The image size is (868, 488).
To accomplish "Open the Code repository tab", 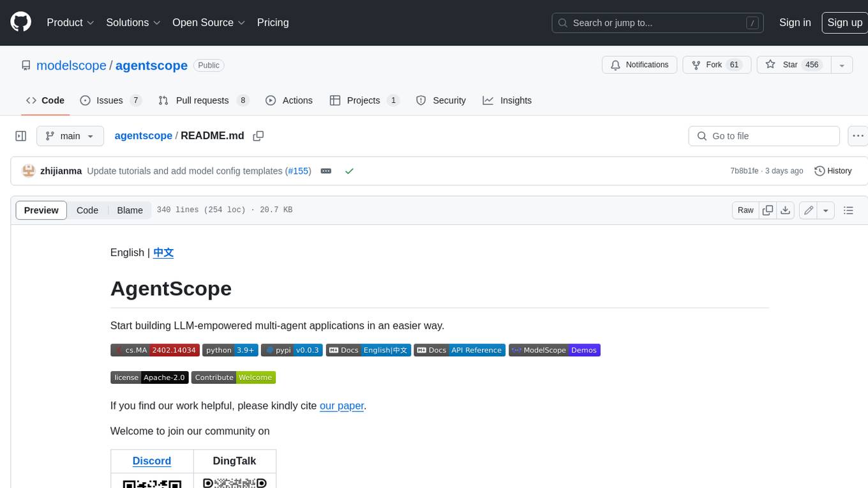I will pos(45,100).
